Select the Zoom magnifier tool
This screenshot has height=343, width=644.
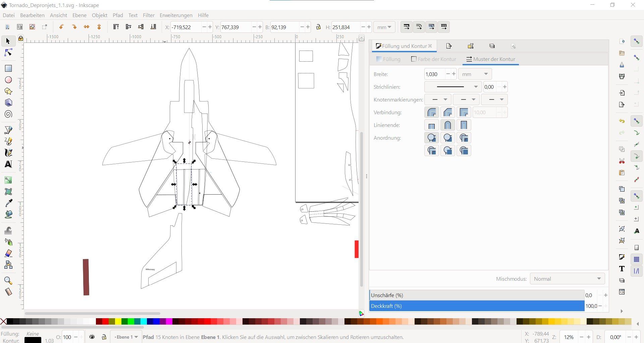[x=8, y=281]
